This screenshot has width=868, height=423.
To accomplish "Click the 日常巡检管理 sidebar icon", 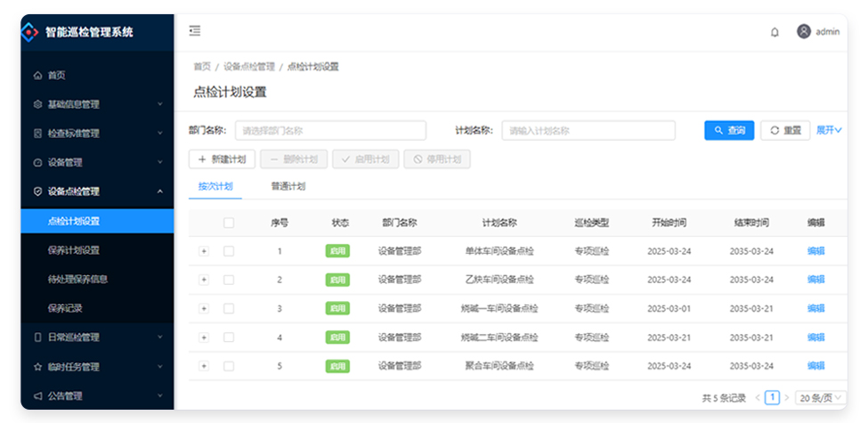I will click(37, 338).
